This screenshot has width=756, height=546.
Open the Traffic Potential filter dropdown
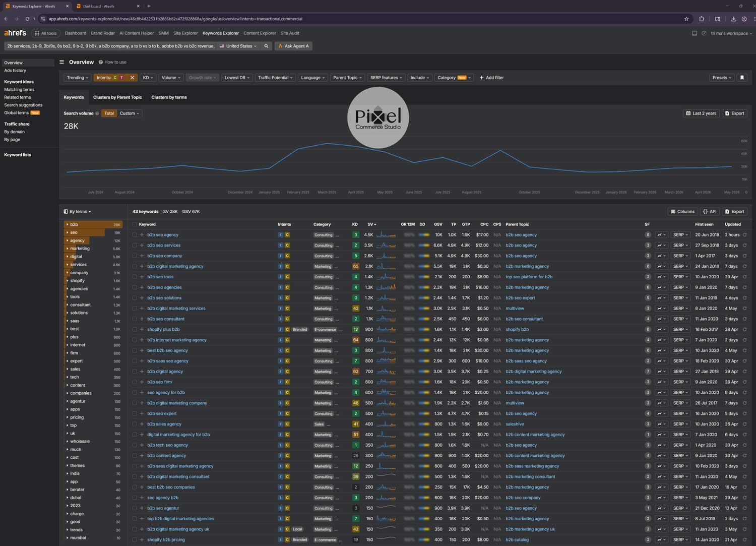click(275, 78)
